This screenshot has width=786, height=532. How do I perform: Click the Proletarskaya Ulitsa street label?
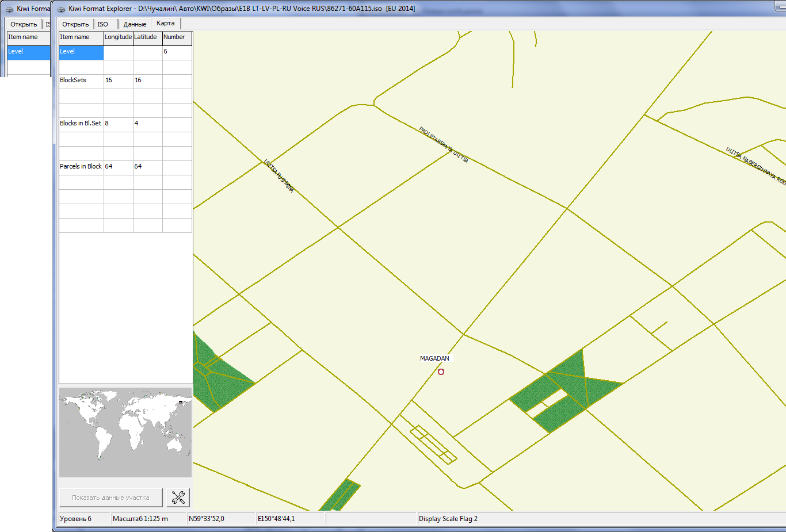[x=444, y=145]
